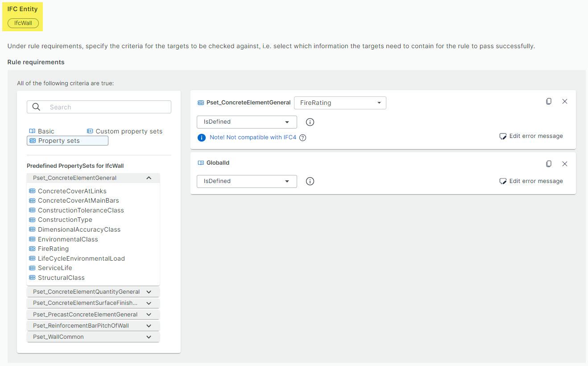Click edit message icon in FireRating card

[x=503, y=136]
